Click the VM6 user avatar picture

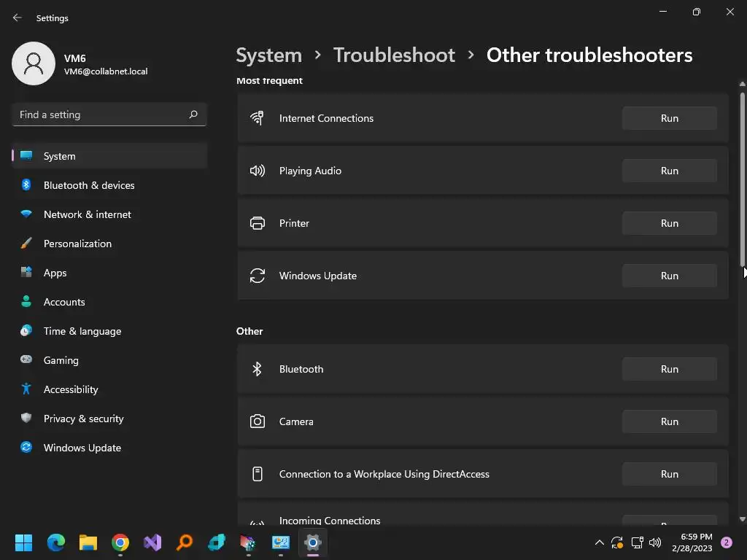[x=34, y=63]
